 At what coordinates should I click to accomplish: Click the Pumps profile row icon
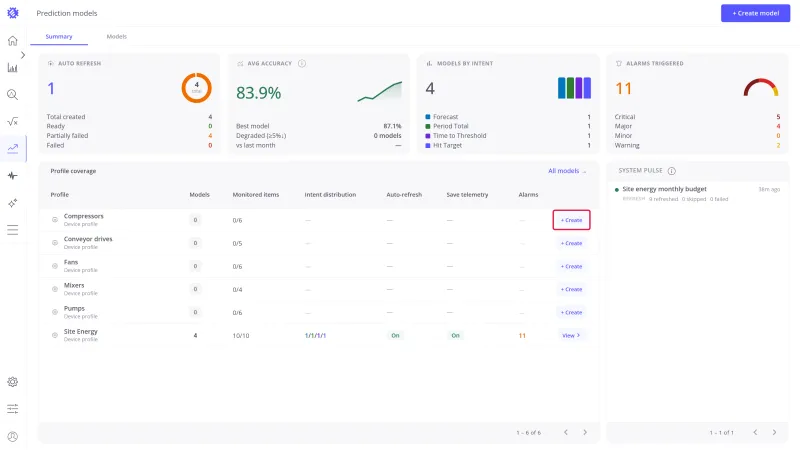tap(55, 312)
